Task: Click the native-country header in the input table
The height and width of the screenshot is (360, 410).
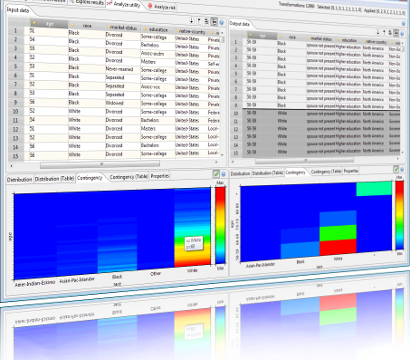Action: 193,31
